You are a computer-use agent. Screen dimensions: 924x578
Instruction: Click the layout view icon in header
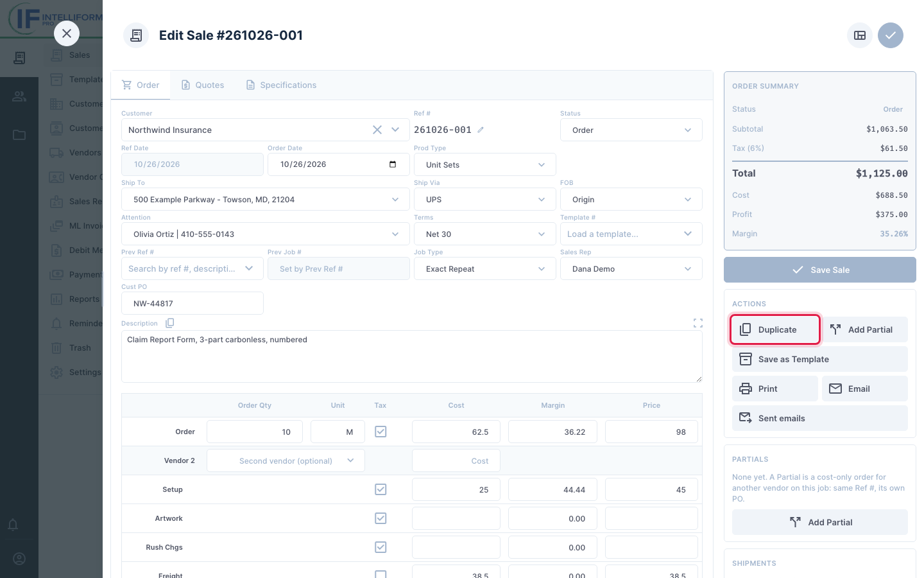[860, 35]
